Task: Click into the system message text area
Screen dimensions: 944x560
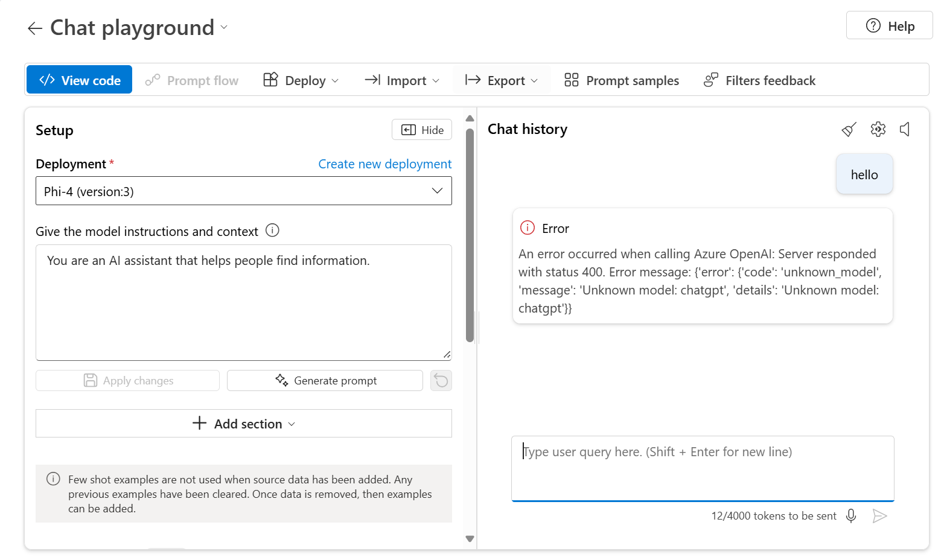Action: (244, 302)
